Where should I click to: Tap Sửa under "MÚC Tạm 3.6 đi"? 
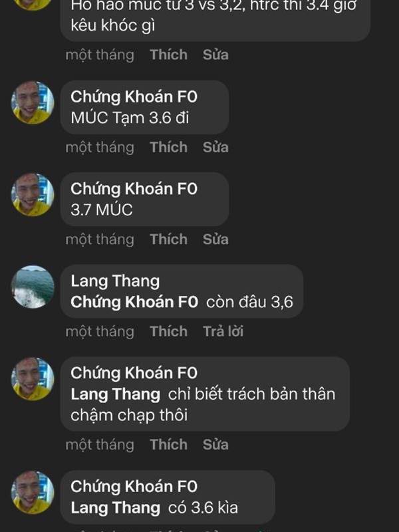(215, 147)
